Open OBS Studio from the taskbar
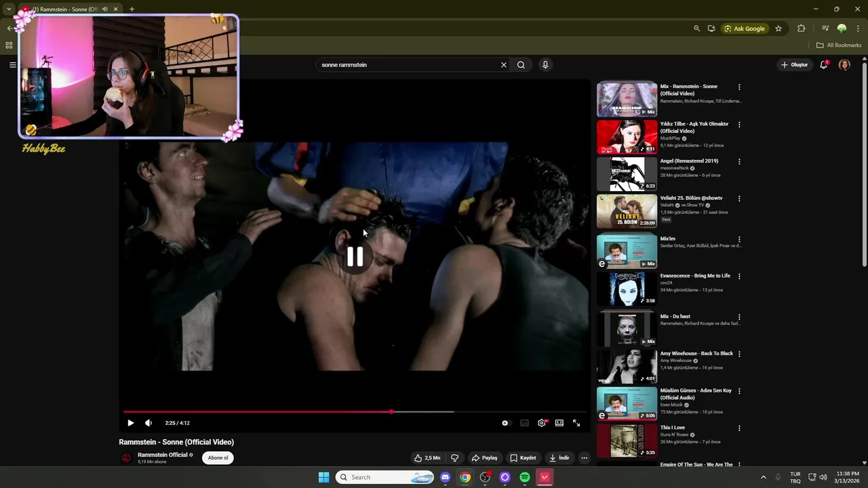Image resolution: width=868 pixels, height=488 pixels. pos(485,477)
